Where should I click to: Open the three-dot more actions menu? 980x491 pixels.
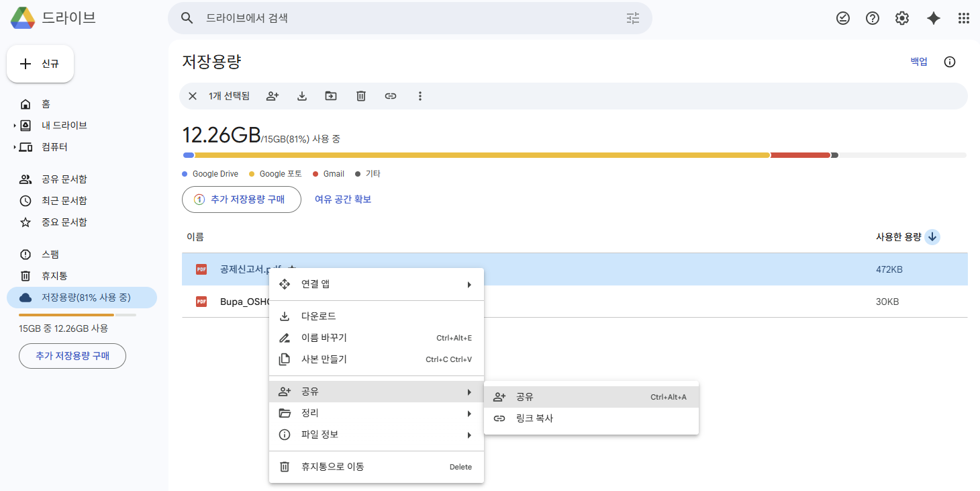pyautogui.click(x=420, y=96)
